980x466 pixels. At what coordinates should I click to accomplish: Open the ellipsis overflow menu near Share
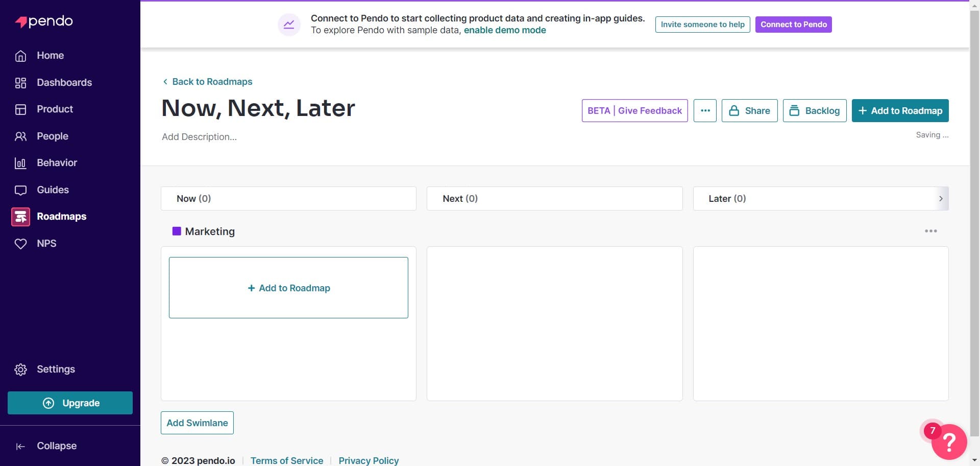705,110
